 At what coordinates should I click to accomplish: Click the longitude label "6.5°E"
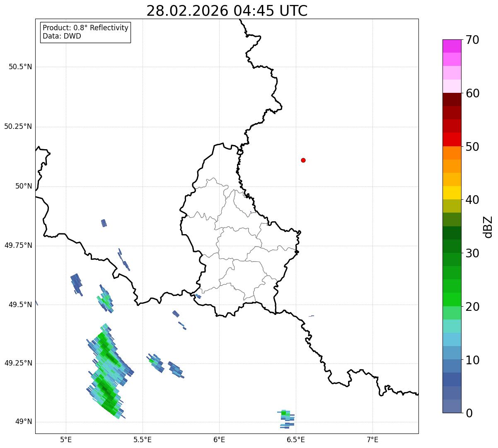(296, 439)
